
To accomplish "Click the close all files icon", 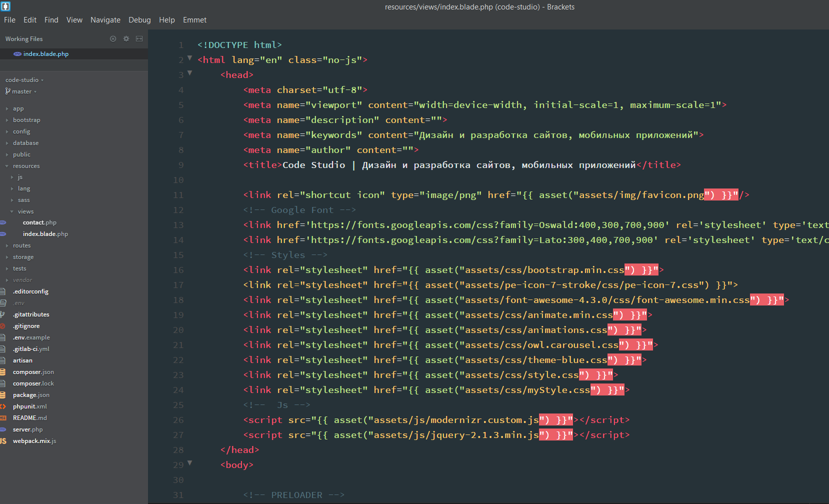I will pyautogui.click(x=113, y=38).
